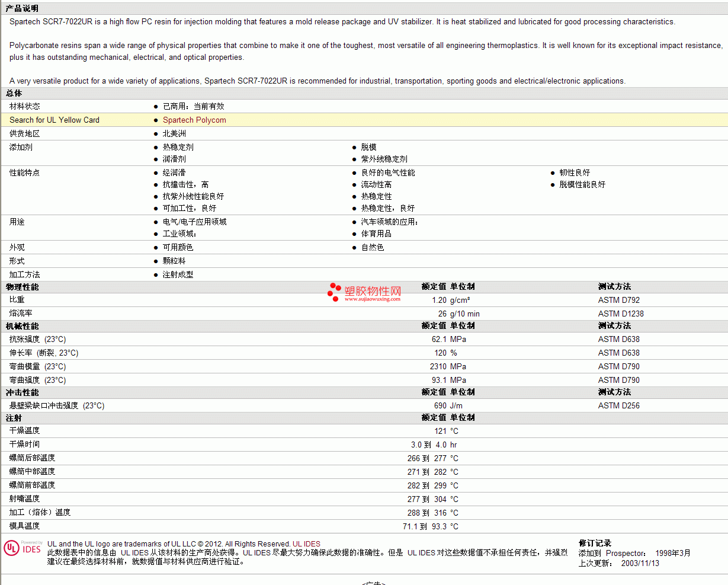Click the ASTM D256 test method
This screenshot has height=585, width=728.
click(619, 405)
